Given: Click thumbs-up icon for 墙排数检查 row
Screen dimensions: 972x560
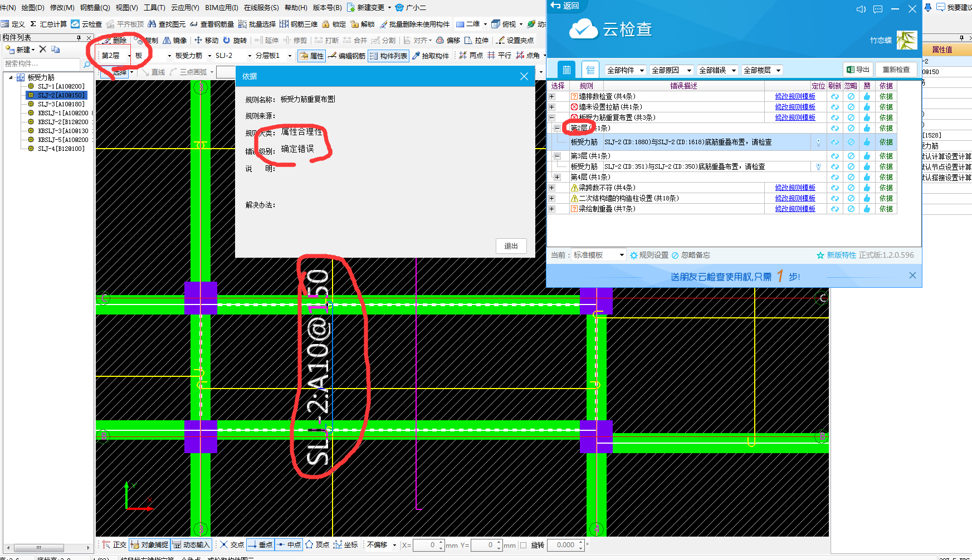Looking at the screenshot, I should 867,96.
